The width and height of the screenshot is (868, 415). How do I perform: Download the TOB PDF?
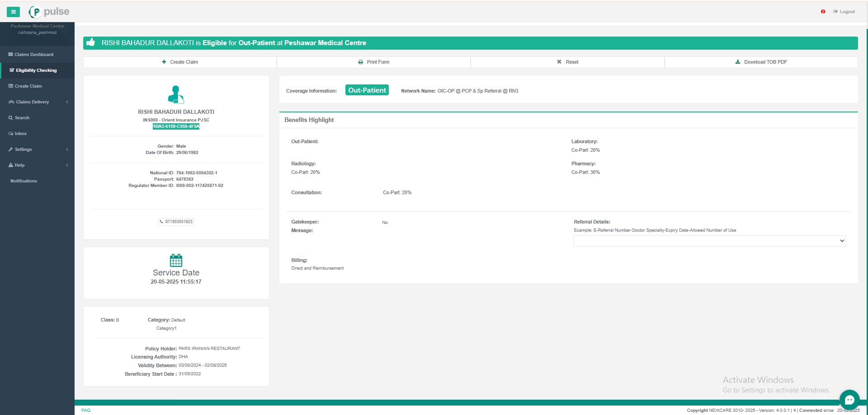click(x=761, y=62)
